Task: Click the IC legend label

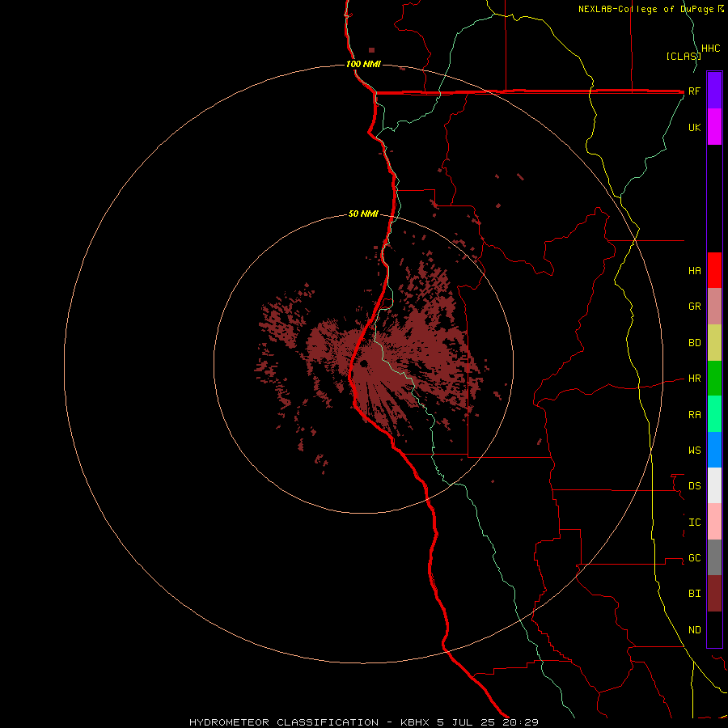Action: click(x=694, y=523)
